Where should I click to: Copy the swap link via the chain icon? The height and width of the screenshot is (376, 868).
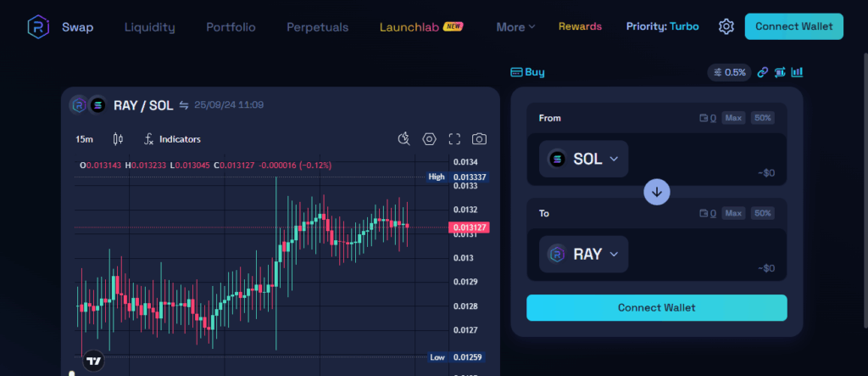pyautogui.click(x=762, y=72)
